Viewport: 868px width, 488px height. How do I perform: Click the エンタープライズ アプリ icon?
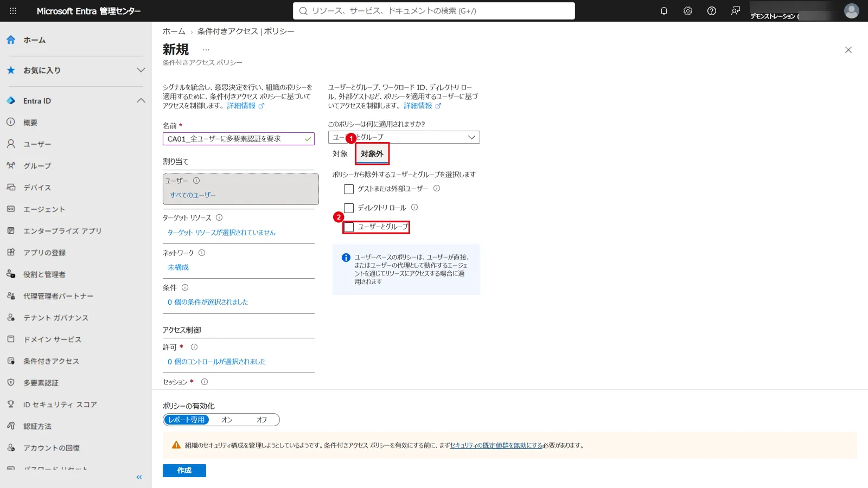click(11, 230)
